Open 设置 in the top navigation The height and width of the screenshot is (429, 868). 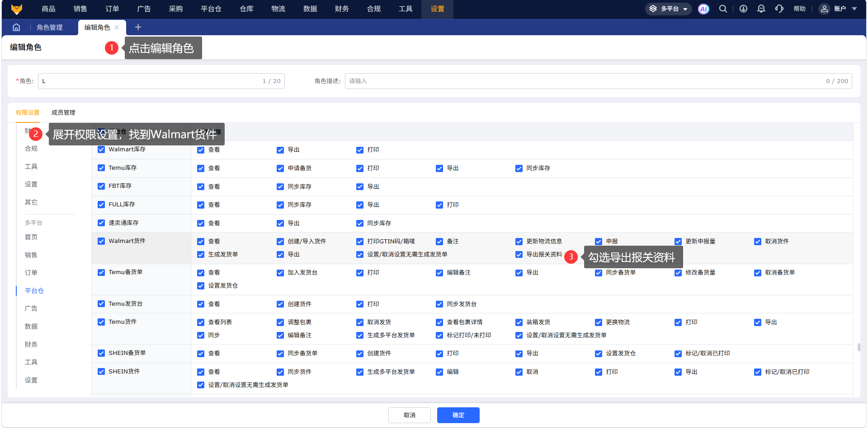point(437,9)
